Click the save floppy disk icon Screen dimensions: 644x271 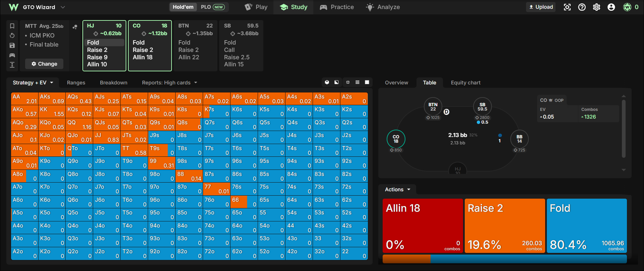point(12,45)
